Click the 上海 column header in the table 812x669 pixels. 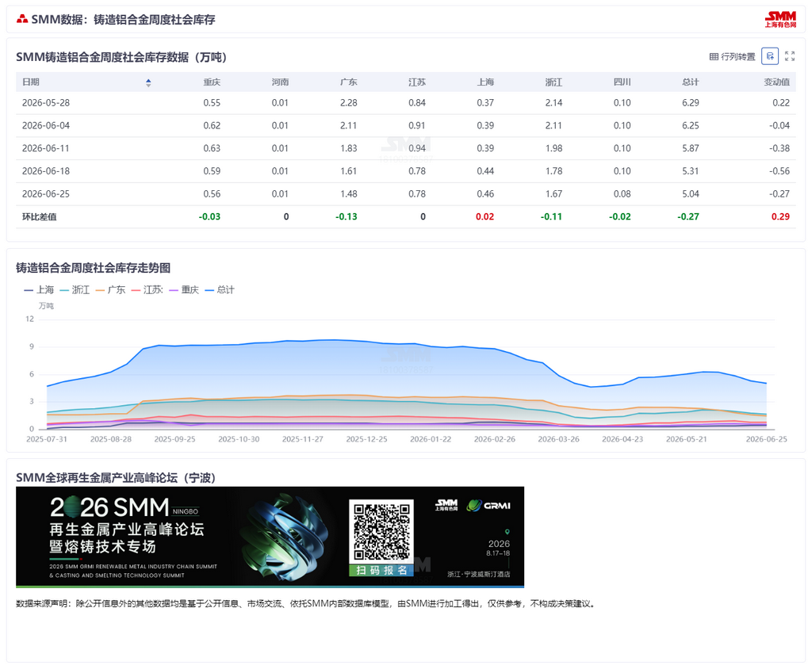(x=485, y=82)
